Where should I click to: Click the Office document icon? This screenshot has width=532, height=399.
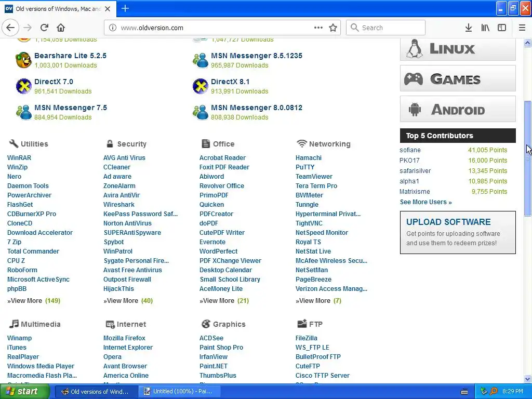[206, 143]
